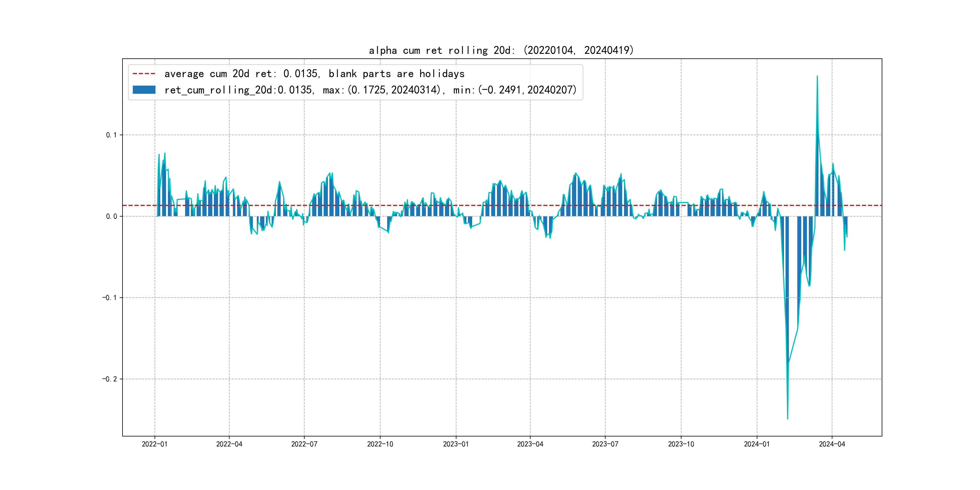Click the 2022-04 x-axis label
This screenshot has width=980, height=490.
point(229,444)
